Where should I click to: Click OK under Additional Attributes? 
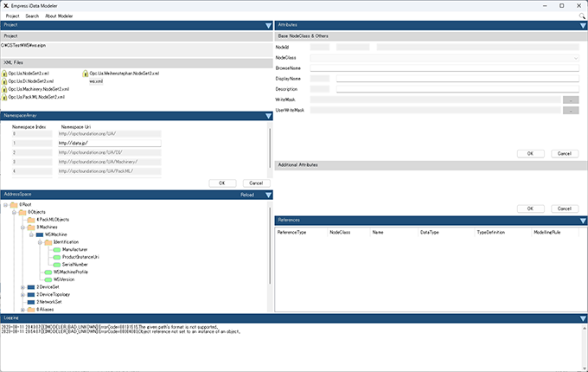(530, 208)
